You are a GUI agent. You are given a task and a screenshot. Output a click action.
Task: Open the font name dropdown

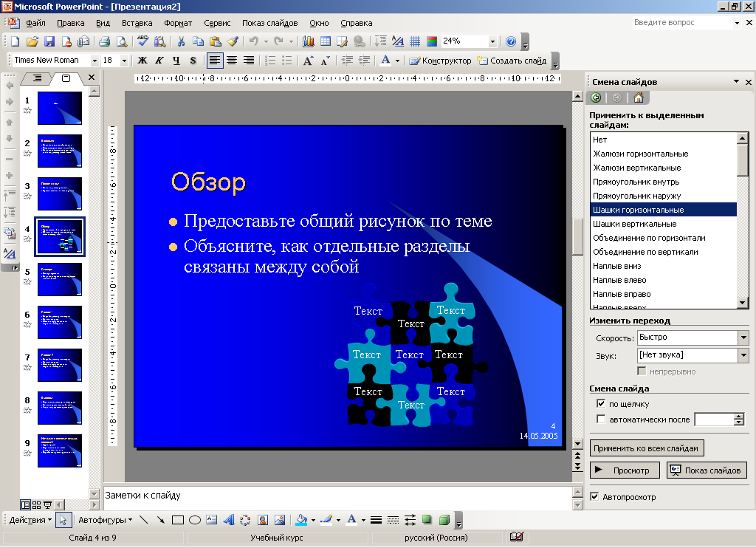94,61
